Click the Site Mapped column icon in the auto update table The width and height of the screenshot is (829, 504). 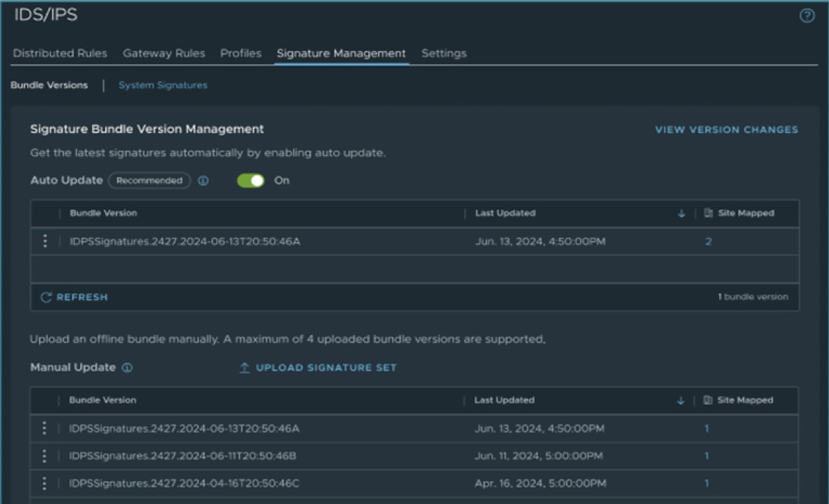pos(709,213)
